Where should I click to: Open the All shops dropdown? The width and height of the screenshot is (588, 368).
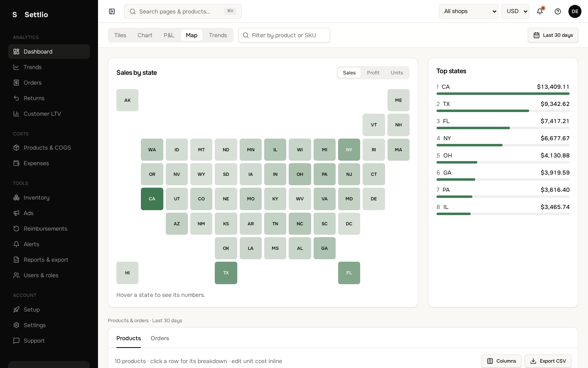pyautogui.click(x=468, y=11)
